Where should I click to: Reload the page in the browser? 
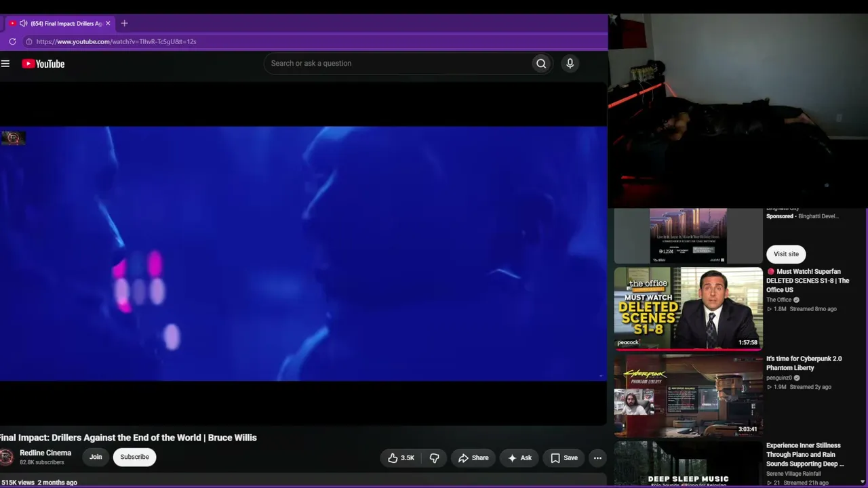[12, 41]
